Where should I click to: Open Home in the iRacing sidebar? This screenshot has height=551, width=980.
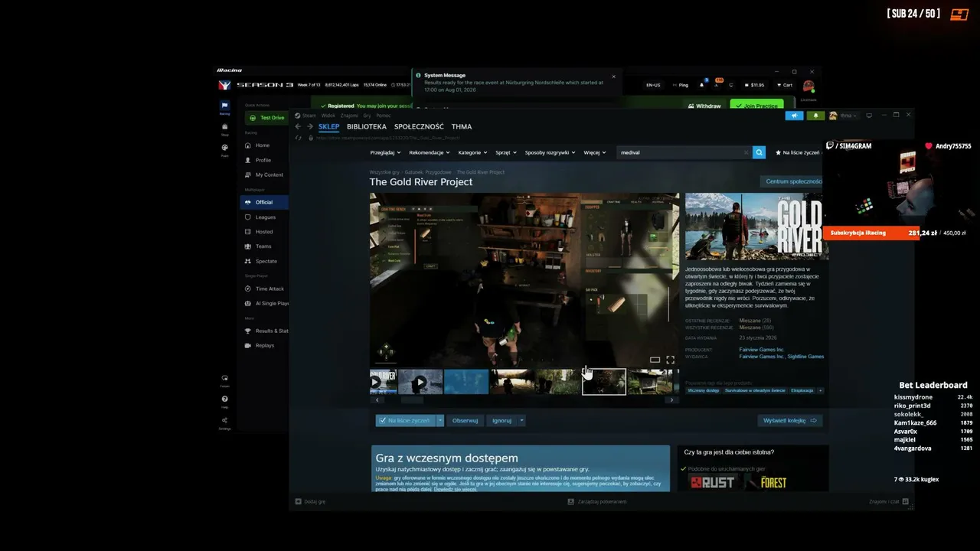264,145
